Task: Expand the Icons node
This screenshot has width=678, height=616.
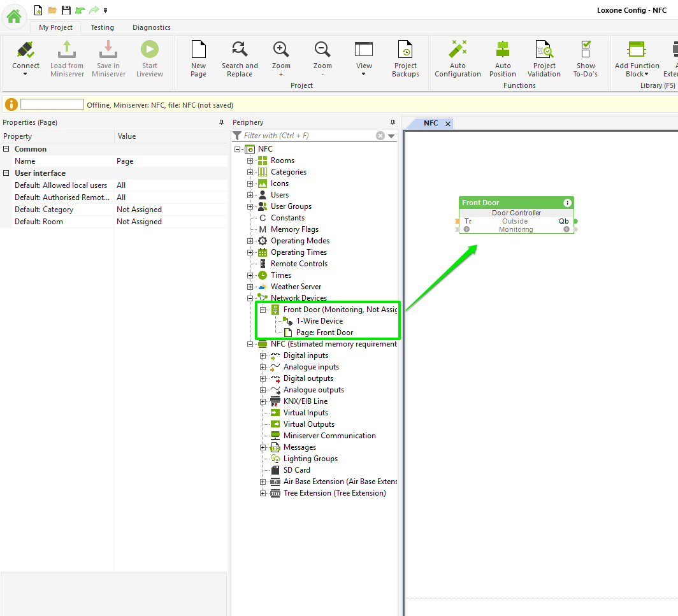Action: click(250, 183)
